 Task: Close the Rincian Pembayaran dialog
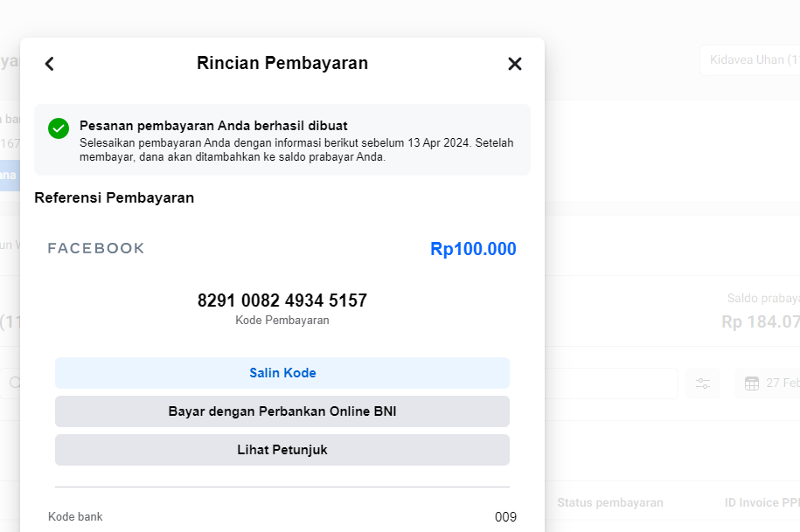pos(515,64)
